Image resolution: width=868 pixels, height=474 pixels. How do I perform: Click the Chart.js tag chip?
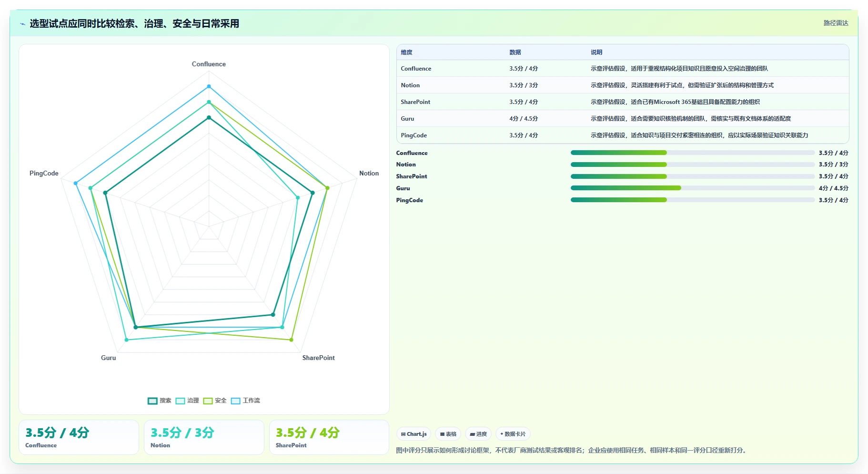[x=414, y=434]
